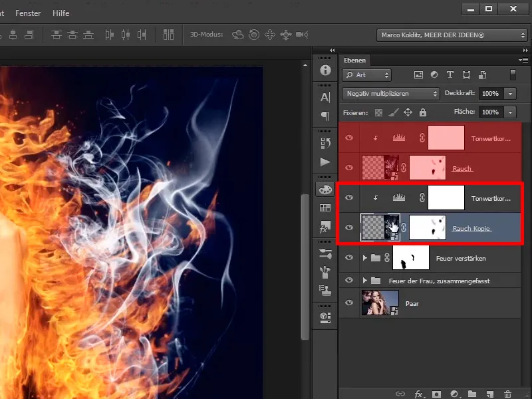Screen dimensions: 532x399
Task: Hide the top Tonwertkorrektur layer
Action: coord(349,138)
